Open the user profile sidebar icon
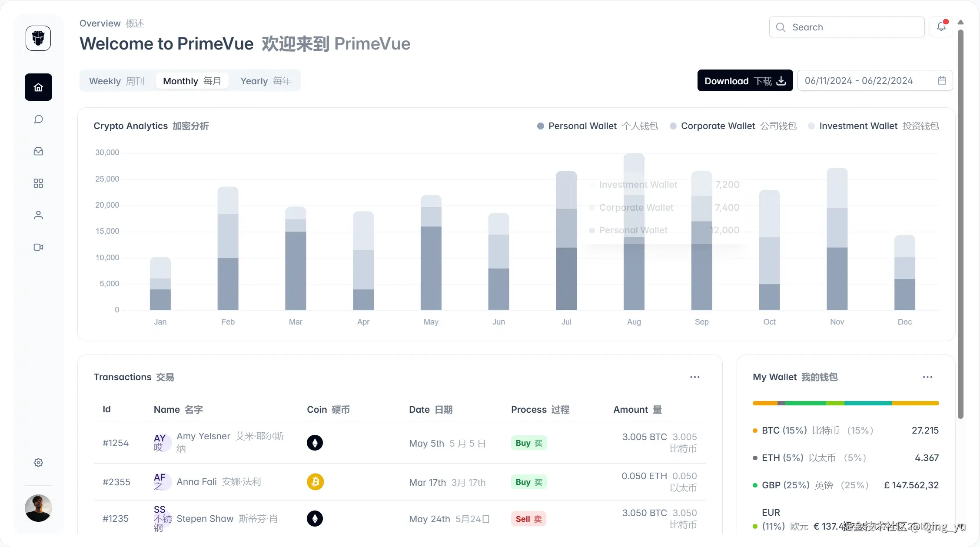The width and height of the screenshot is (980, 547). 38,215
